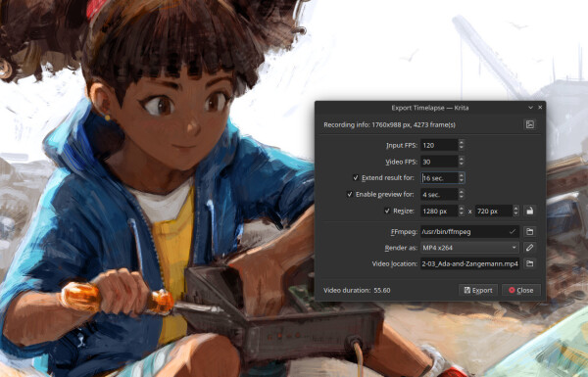The width and height of the screenshot is (588, 377).
Task: Open the Render as MP4 x264 dropdown
Action: tap(469, 248)
